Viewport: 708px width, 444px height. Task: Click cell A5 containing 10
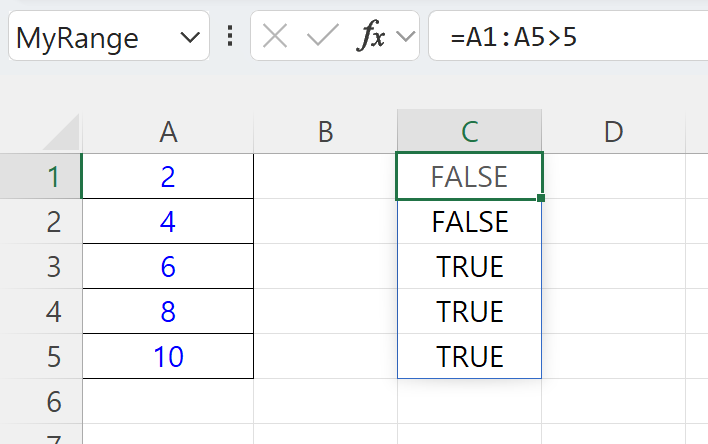pyautogui.click(x=168, y=356)
